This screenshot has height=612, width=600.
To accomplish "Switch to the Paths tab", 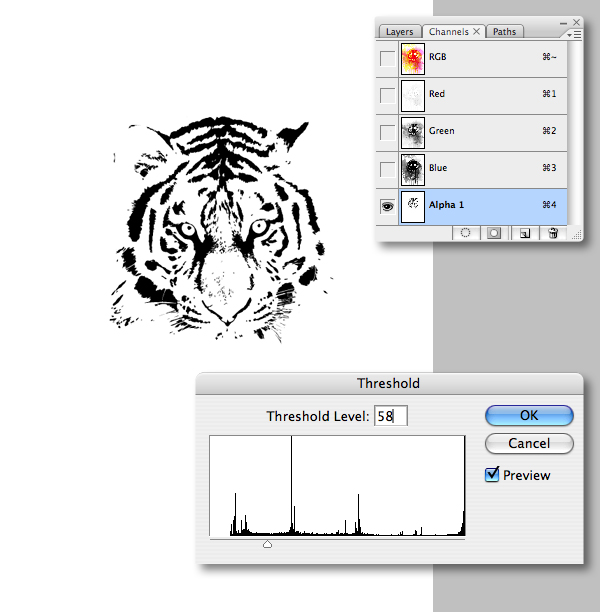I will 504,32.
